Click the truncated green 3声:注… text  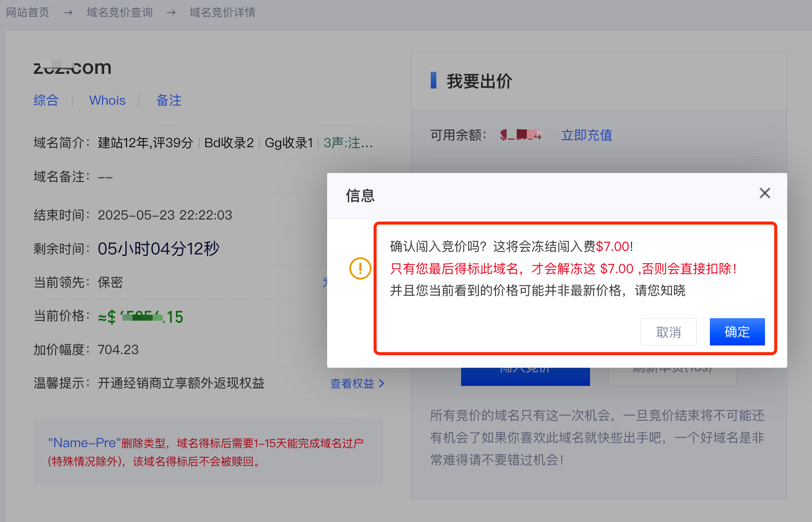pos(348,143)
